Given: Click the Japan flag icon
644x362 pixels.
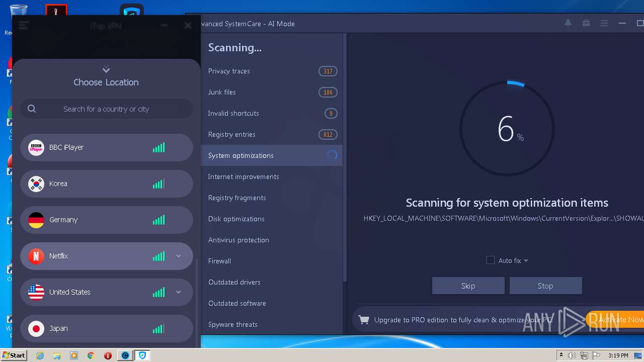Looking at the screenshot, I should [36, 328].
